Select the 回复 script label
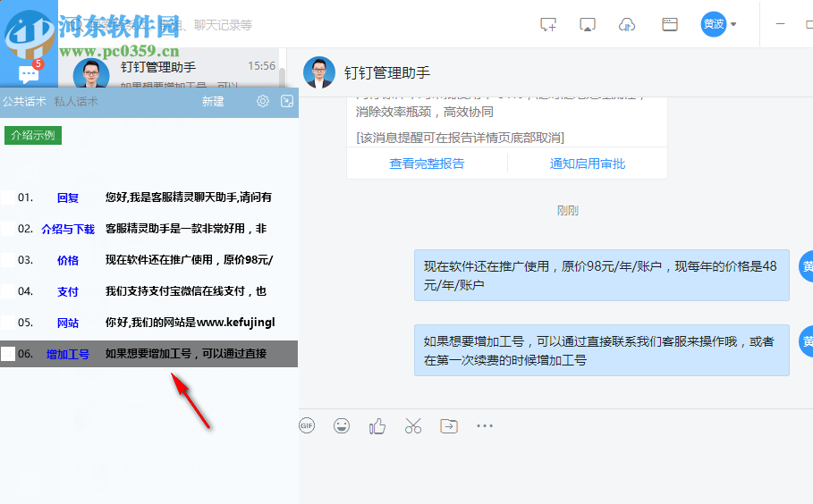The height and width of the screenshot is (504, 813). click(x=68, y=197)
